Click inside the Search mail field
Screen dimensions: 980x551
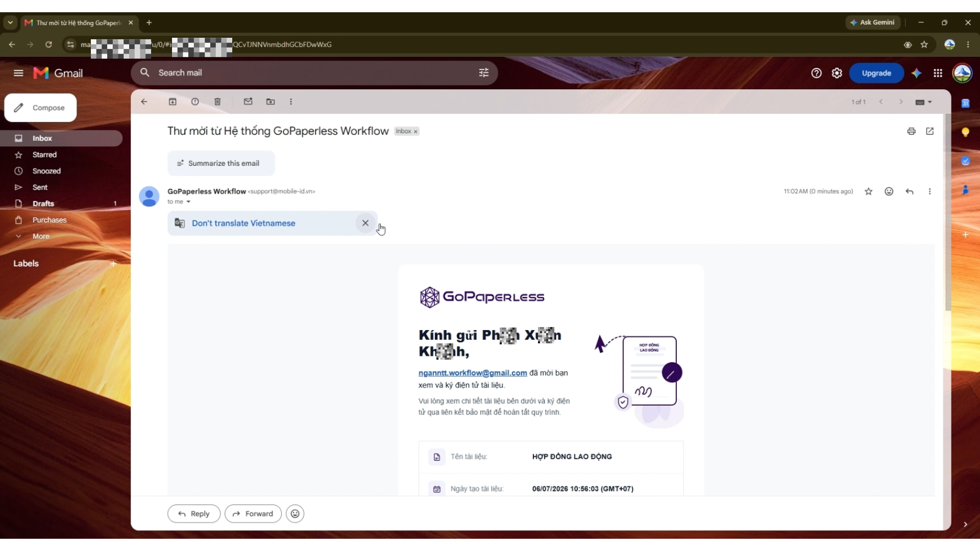pos(314,73)
